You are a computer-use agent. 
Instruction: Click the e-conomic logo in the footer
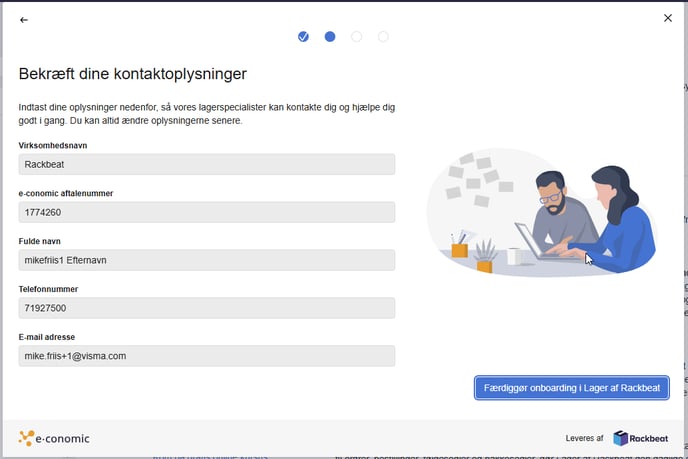click(54, 438)
